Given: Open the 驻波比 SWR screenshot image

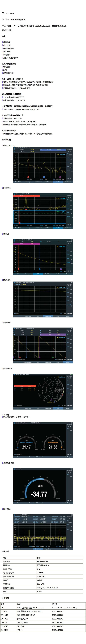Looking at the screenshot, I should click(43, 257).
